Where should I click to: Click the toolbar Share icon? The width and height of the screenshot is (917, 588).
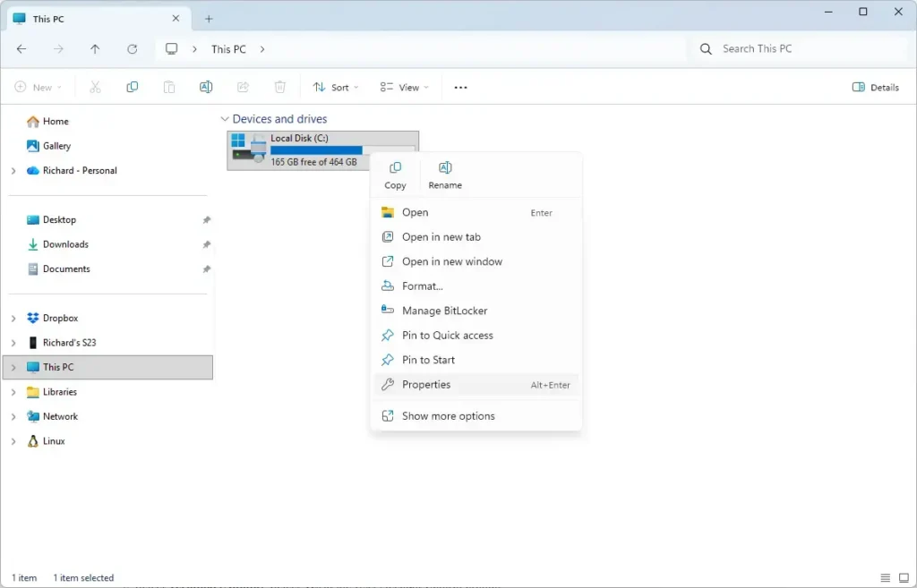[x=243, y=87]
